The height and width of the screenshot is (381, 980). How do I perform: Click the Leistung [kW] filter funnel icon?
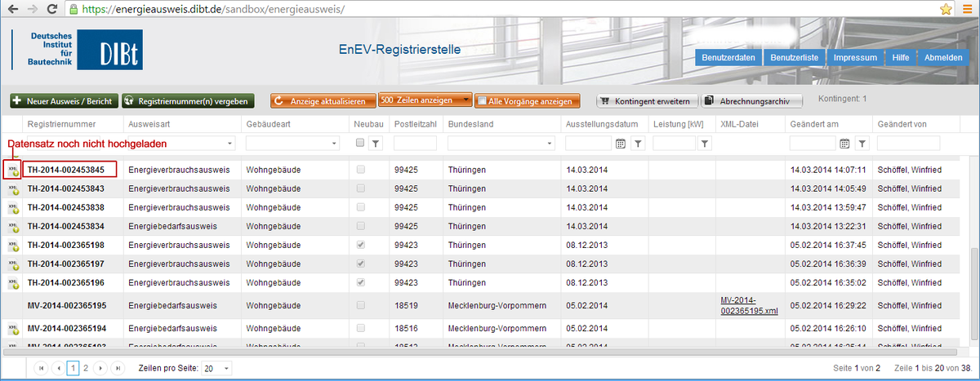pos(705,144)
